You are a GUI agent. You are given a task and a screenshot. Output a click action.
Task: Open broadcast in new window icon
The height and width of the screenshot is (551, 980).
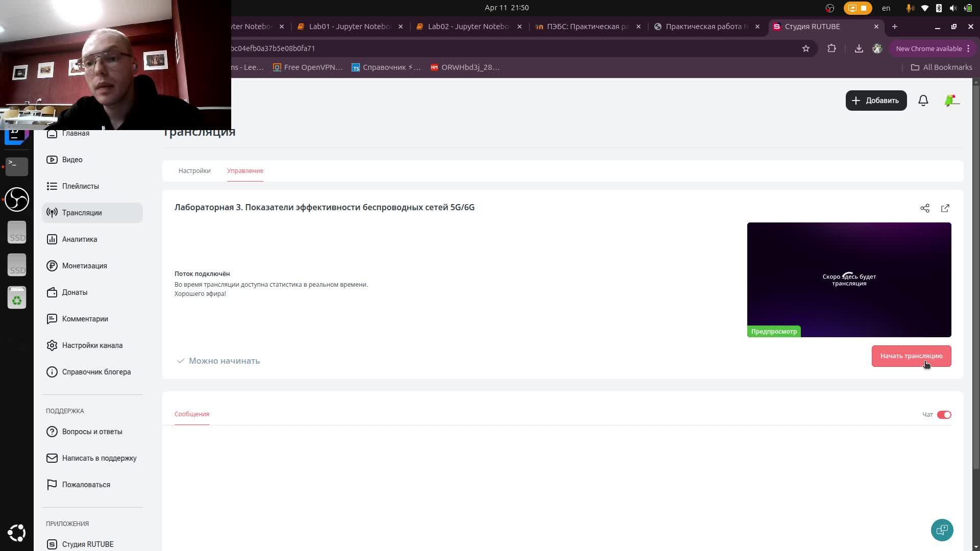click(945, 208)
